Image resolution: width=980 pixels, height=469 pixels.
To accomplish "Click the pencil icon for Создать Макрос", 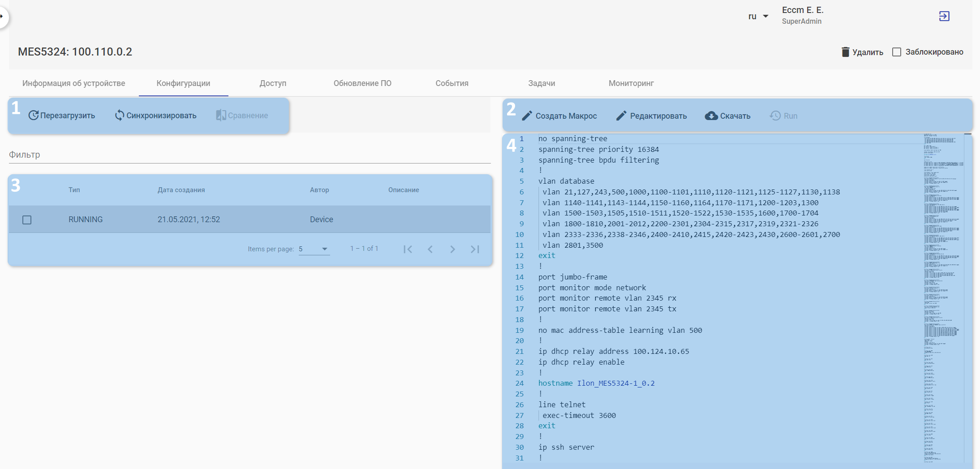I will pos(527,116).
